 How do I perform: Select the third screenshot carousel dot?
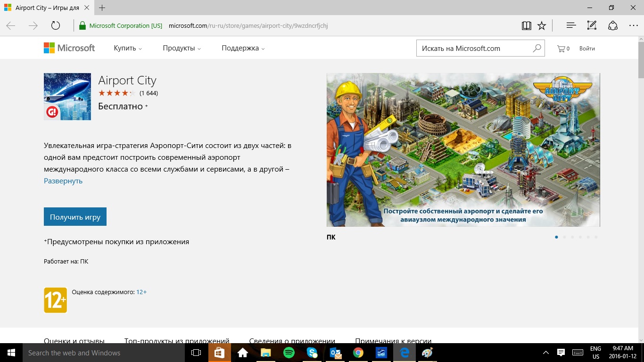572,237
